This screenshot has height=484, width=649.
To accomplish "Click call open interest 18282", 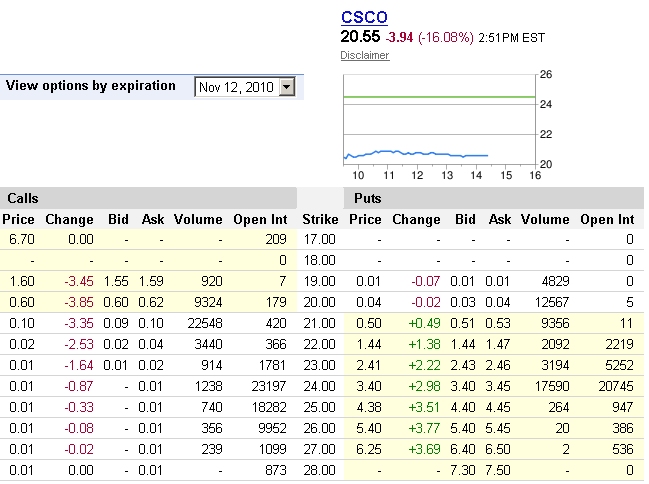I will pyautogui.click(x=269, y=407).
